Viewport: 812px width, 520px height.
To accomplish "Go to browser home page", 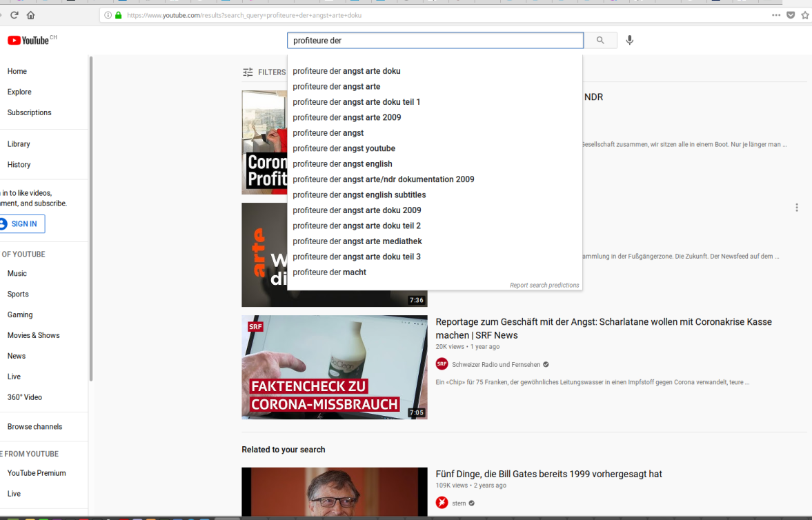I will 31,15.
